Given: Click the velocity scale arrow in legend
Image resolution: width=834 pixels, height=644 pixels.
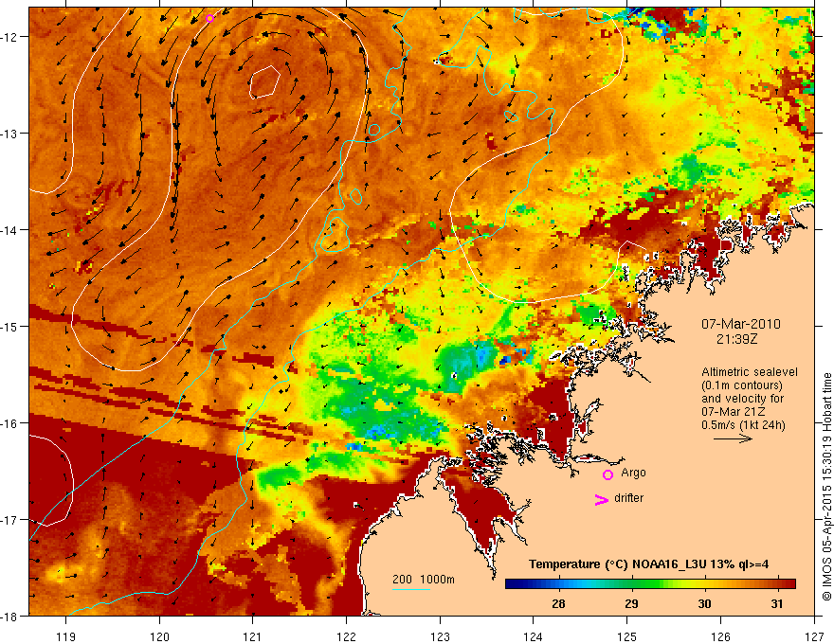Looking at the screenshot, I should pos(733,438).
